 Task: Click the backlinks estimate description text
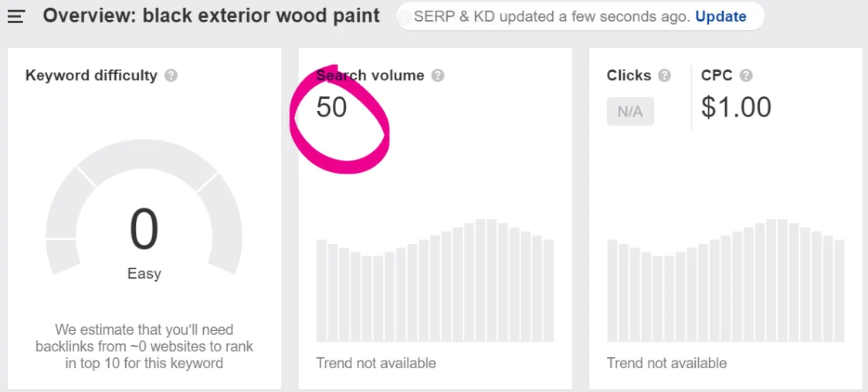coord(144,346)
